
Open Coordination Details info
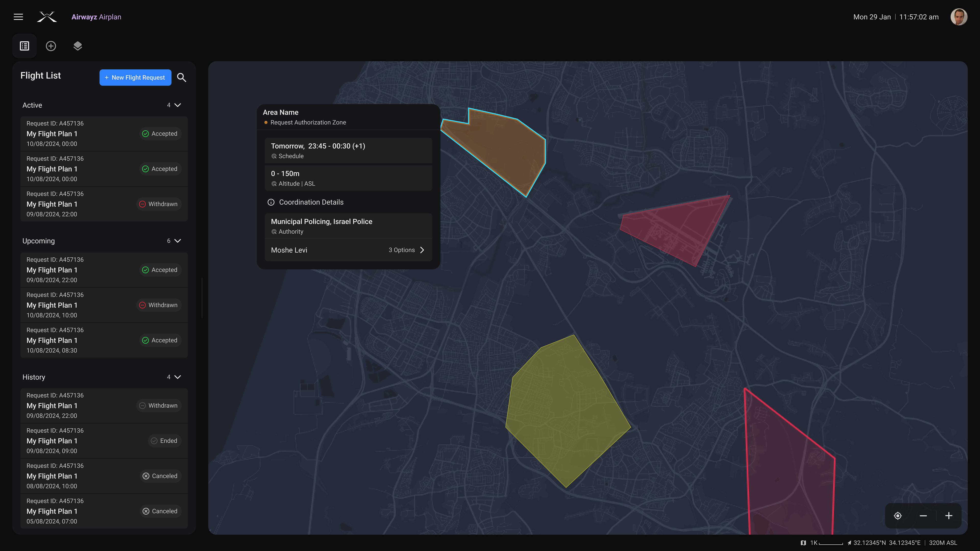click(x=271, y=202)
